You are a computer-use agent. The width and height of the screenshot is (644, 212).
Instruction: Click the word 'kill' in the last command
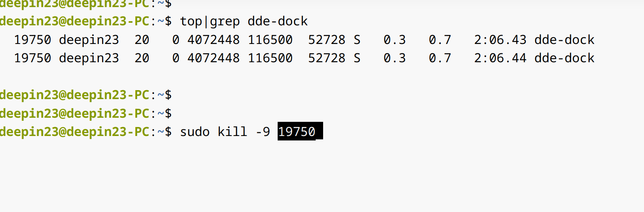[x=232, y=132]
